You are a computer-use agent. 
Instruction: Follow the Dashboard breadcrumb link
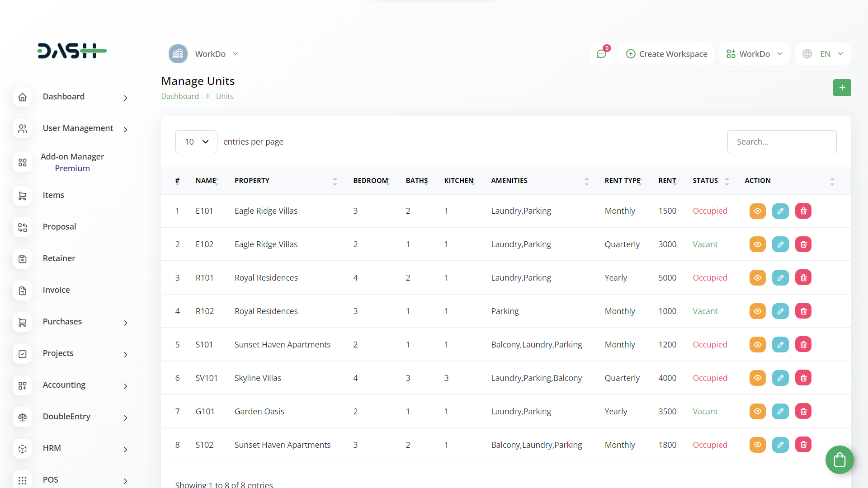click(x=180, y=96)
